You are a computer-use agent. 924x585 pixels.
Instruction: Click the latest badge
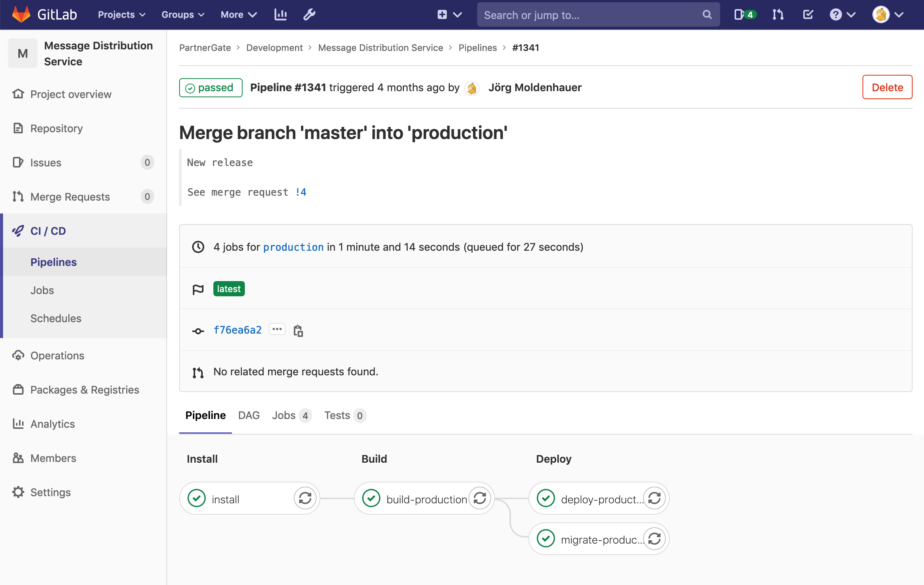(x=229, y=289)
